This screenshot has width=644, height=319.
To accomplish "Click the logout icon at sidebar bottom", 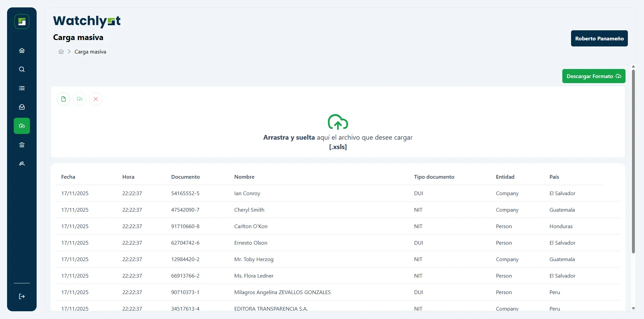I will (x=22, y=296).
